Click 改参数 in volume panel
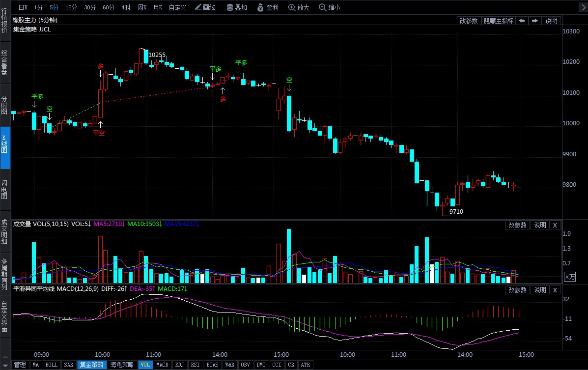This screenshot has height=370, width=588. pyautogui.click(x=517, y=225)
